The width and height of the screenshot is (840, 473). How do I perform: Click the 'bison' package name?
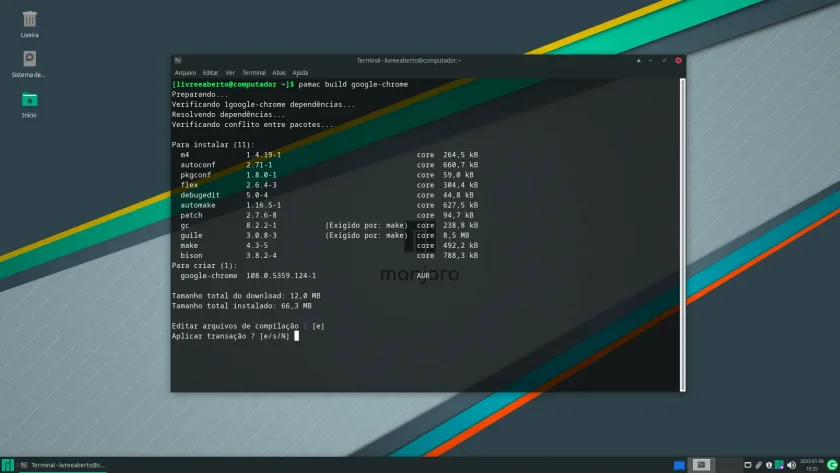pos(191,256)
